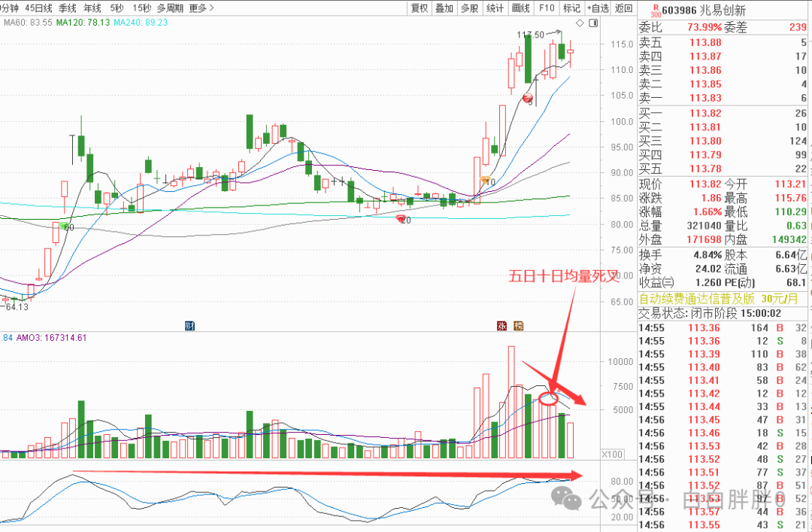
Task: Click the MA120: 78.13 indicator label
Action: pyautogui.click(x=83, y=23)
